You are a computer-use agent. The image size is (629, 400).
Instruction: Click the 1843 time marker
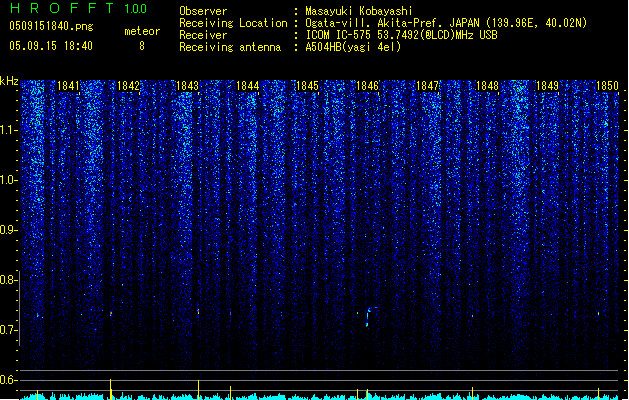(188, 86)
